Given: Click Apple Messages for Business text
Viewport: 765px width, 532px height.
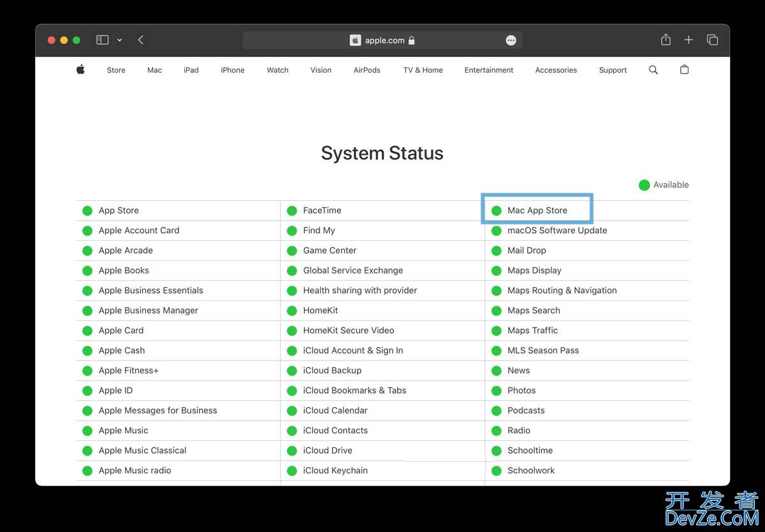Looking at the screenshot, I should [158, 410].
